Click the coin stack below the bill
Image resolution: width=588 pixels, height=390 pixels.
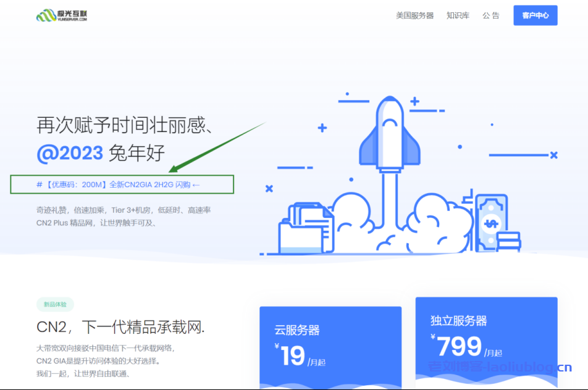click(508, 241)
